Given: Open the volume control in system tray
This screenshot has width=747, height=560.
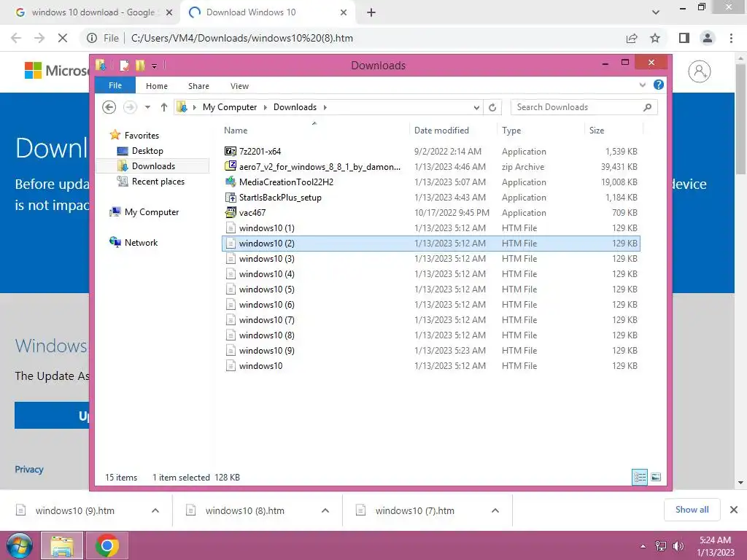Looking at the screenshot, I should pos(678,546).
